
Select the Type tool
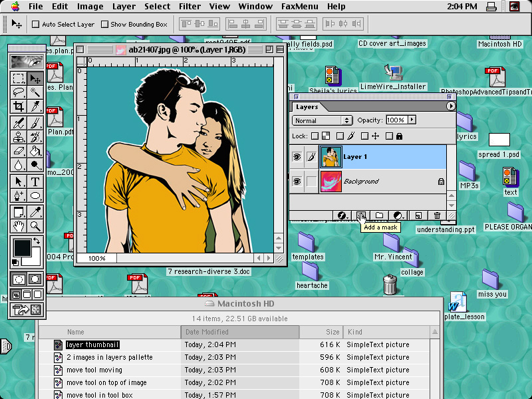pos(35,182)
